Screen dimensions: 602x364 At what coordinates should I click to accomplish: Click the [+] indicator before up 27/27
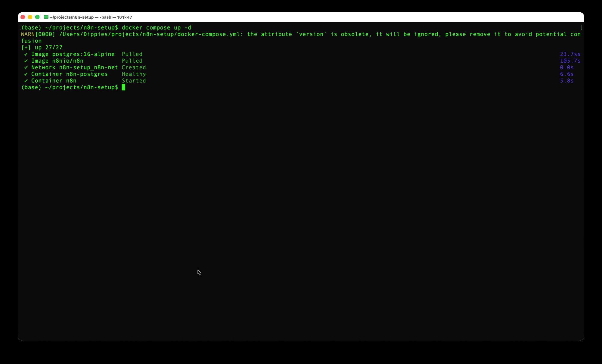coord(26,47)
